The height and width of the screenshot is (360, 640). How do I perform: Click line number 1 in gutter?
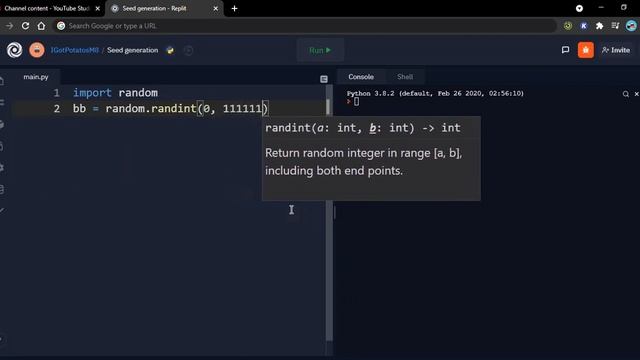tap(56, 93)
